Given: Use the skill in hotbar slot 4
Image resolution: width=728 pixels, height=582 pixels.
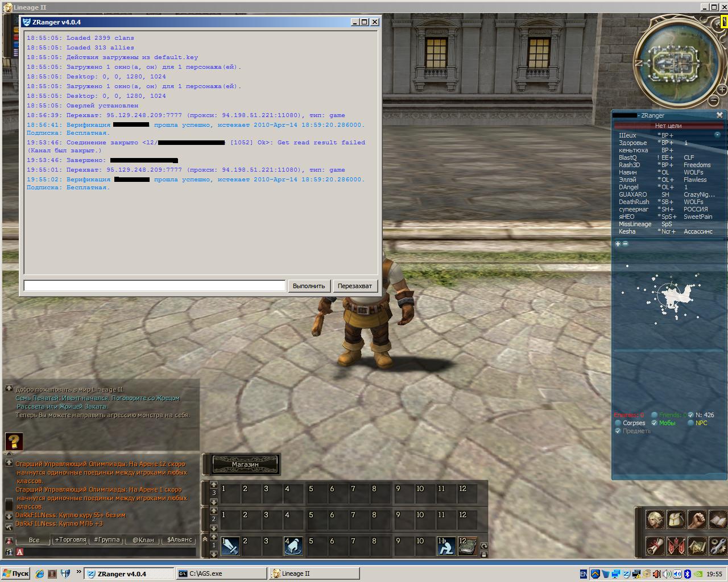Looking at the screenshot, I should [293, 546].
